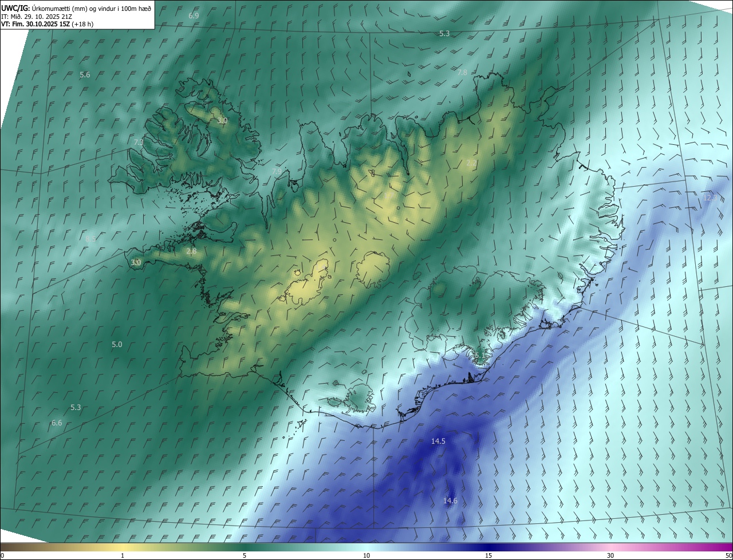
Task: Click the 5.0 precipitation value on the map
Action: [x=117, y=344]
